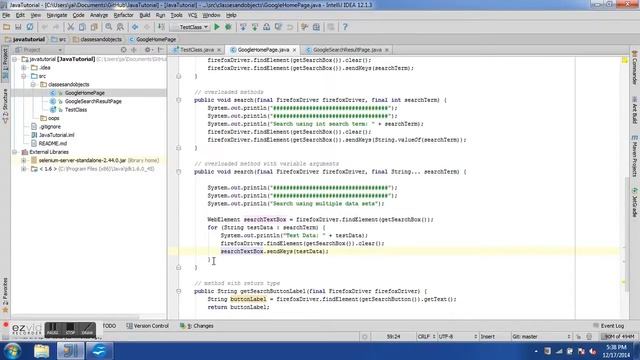Toggle the Project tool window sidebar button
Image resolution: width=640 pixels, height=360 pixels.
point(5,63)
